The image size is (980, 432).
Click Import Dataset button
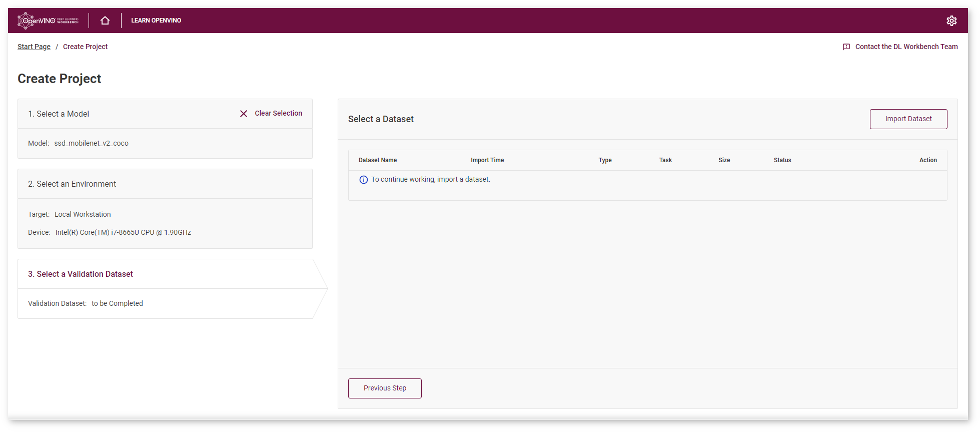908,119
